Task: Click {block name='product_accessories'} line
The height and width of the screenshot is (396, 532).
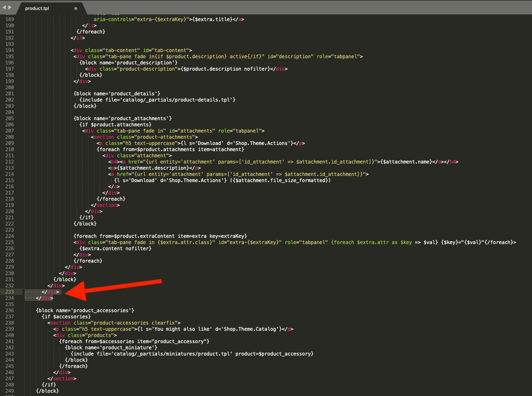Action: point(85,311)
